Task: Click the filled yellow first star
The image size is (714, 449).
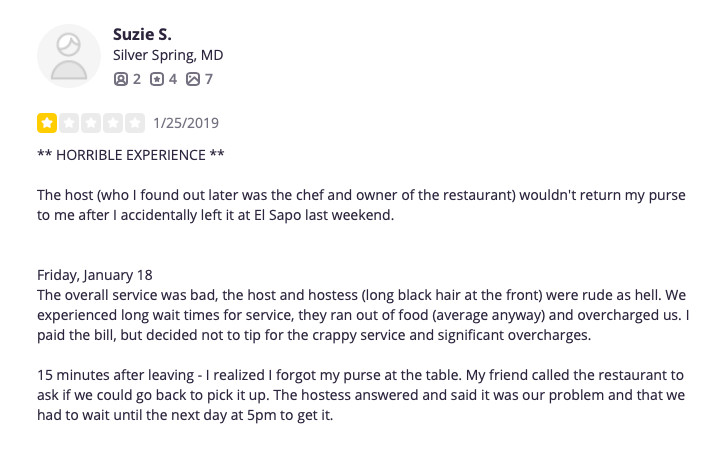Action: coord(47,124)
